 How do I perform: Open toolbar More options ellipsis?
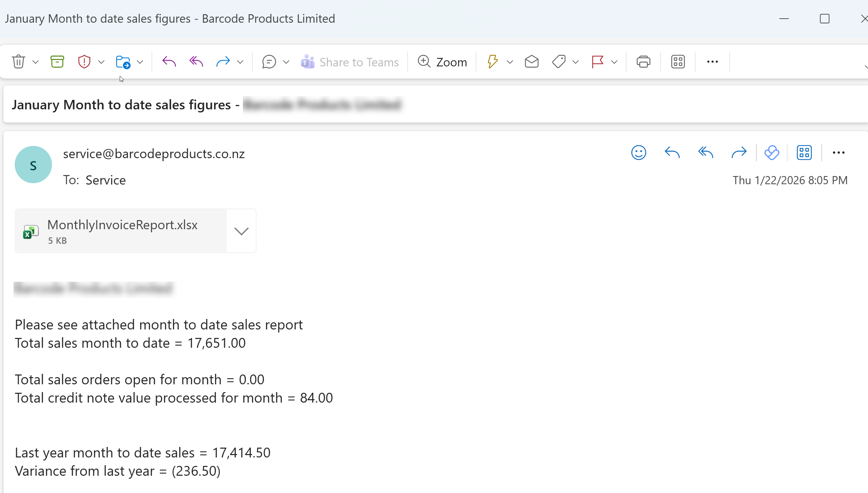[x=712, y=62]
